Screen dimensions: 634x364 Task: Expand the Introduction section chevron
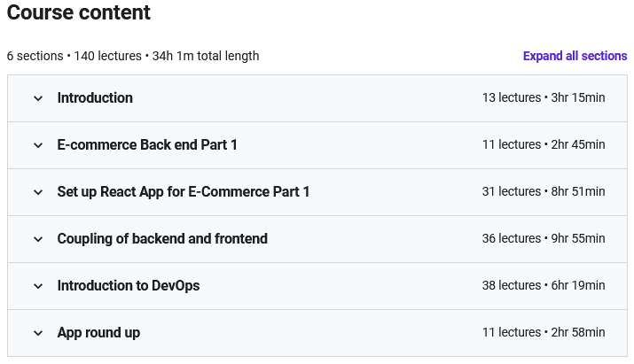click(38, 98)
